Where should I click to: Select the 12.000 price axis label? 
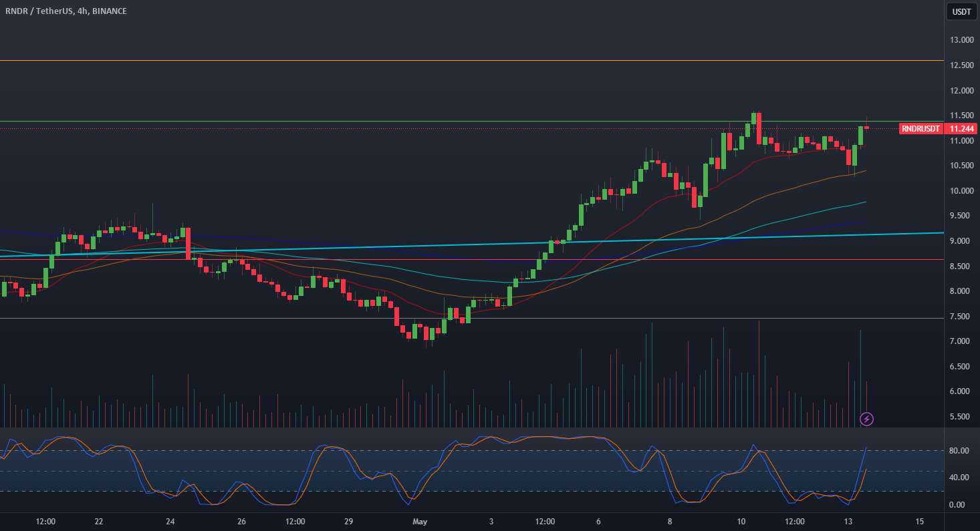point(961,91)
